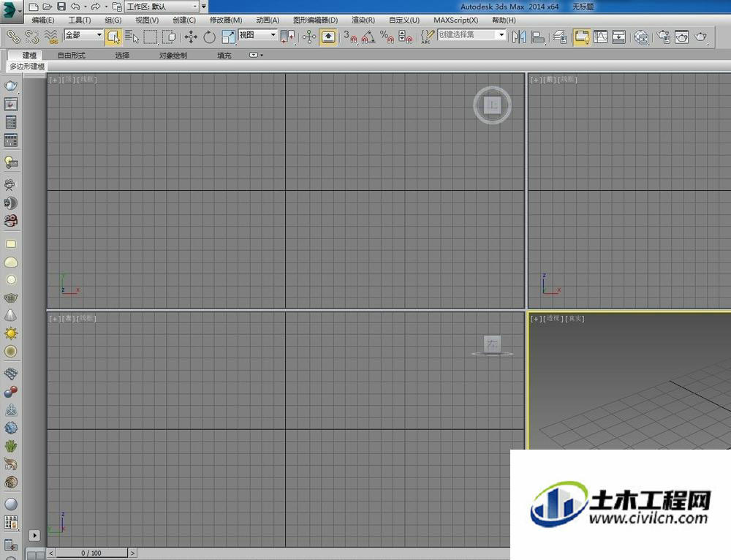This screenshot has width=731, height=560.
Task: Open the 图形编辑器(D) menu
Action: (x=315, y=20)
